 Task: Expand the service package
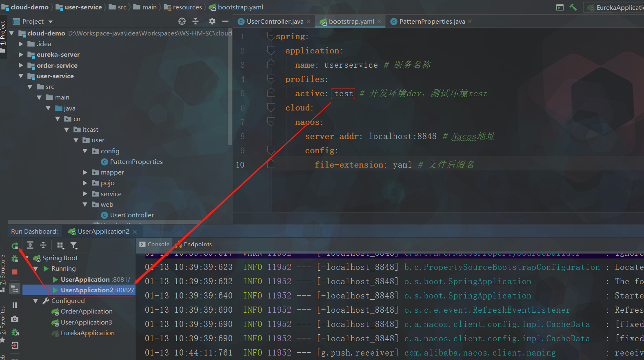(85, 194)
